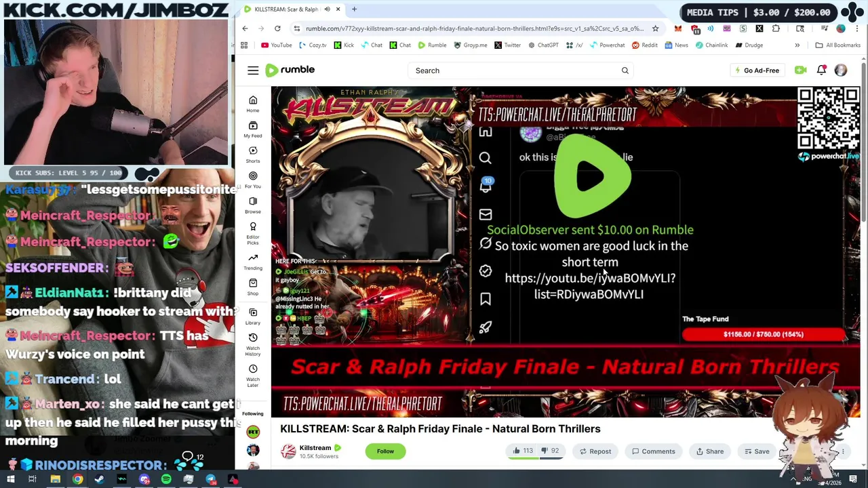
Task: Open the Cozy.tv bookmark
Action: pos(312,45)
